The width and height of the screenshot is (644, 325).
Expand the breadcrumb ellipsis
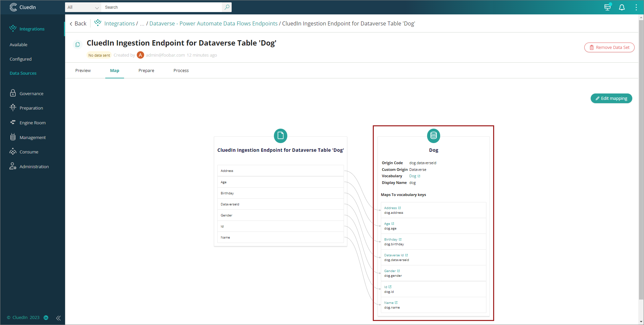tap(142, 23)
